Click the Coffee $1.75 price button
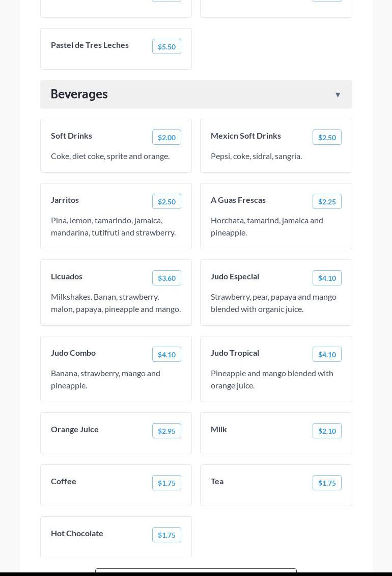Viewport: 392px width, 576px height. click(x=166, y=483)
